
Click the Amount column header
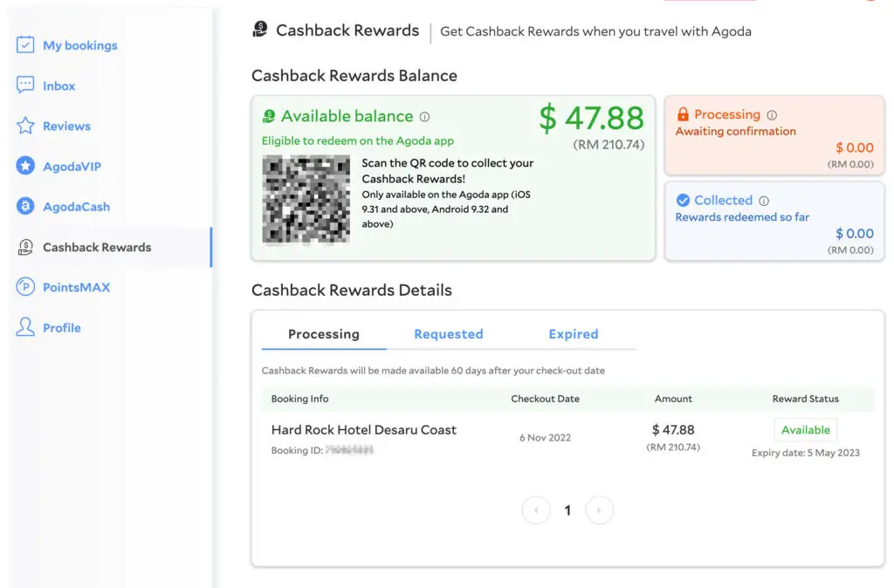click(673, 399)
